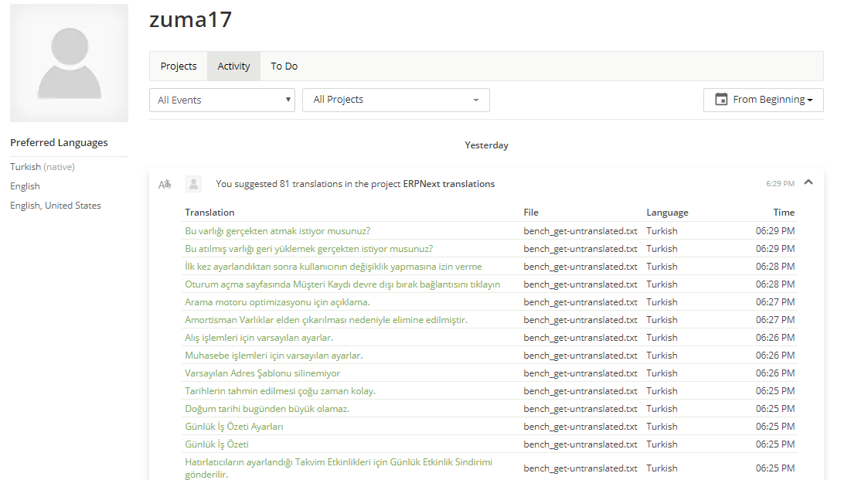Open translation 'Alış işlemleri için varsayılan ayarlar.'

(x=259, y=337)
